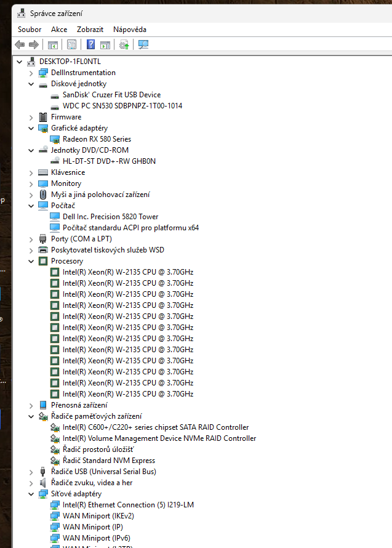Image resolution: width=392 pixels, height=548 pixels.
Task: Select Řadič prostorů úložišť entry
Action: point(98,449)
